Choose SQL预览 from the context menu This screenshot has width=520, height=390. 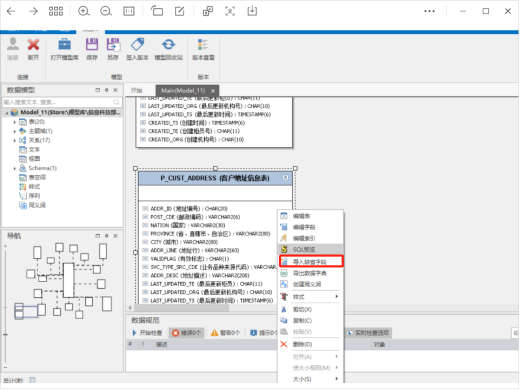point(310,249)
